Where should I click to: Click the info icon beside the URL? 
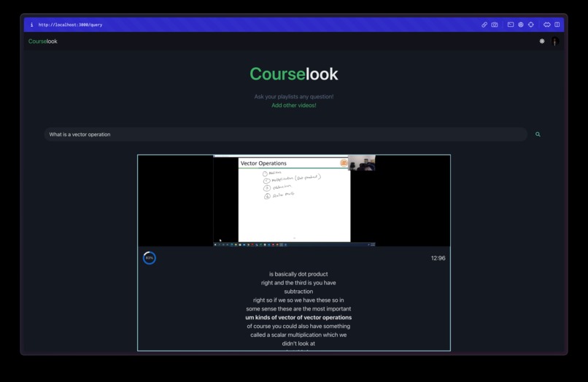(31, 25)
